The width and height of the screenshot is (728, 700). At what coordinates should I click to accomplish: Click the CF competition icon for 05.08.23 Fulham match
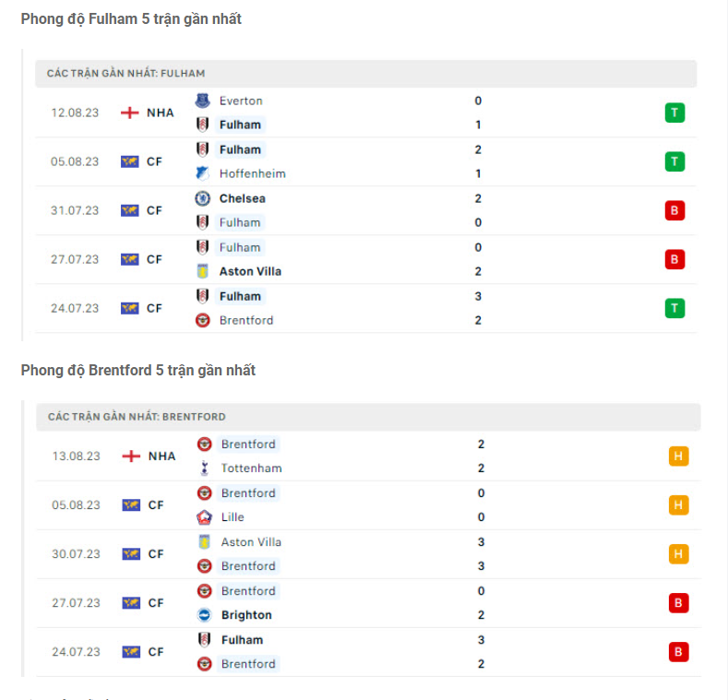[130, 161]
